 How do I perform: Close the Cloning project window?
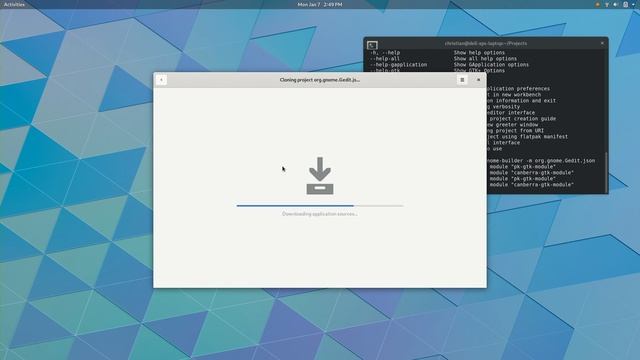478,80
